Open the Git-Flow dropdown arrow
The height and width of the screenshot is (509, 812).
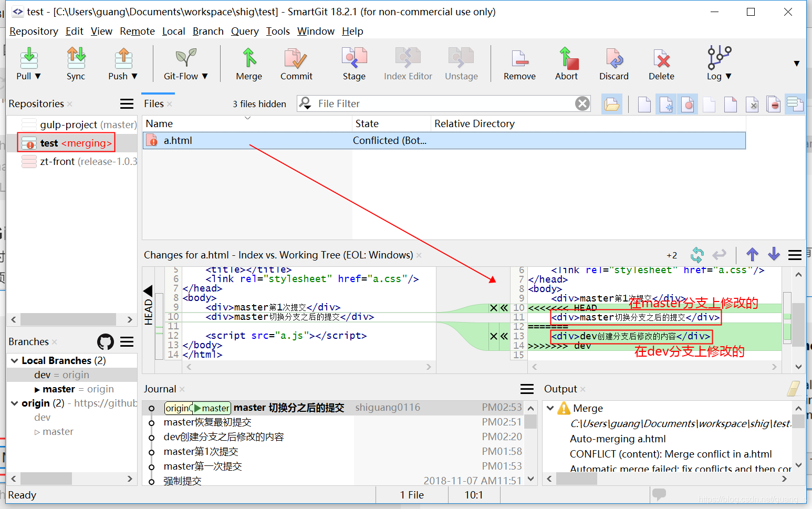coord(205,76)
